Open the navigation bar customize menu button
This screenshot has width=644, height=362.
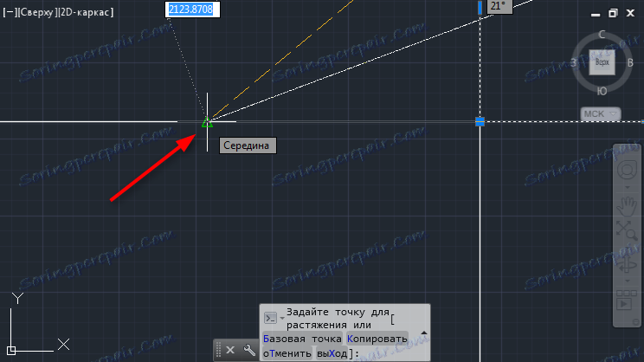636,322
